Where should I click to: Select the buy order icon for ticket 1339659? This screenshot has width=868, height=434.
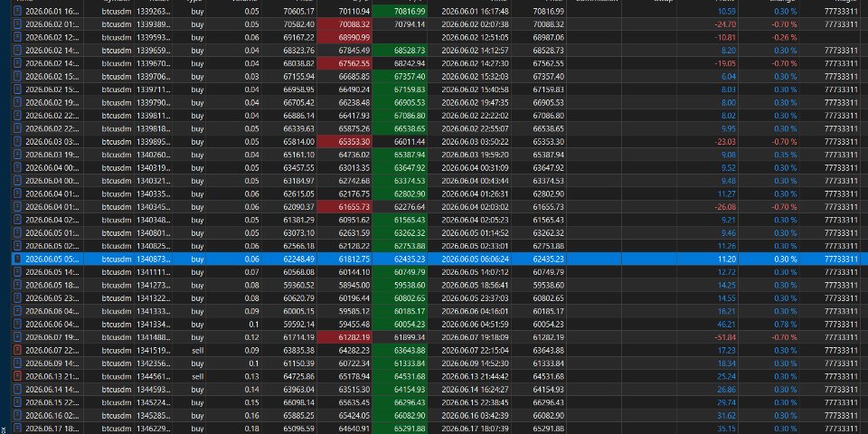[x=17, y=51]
